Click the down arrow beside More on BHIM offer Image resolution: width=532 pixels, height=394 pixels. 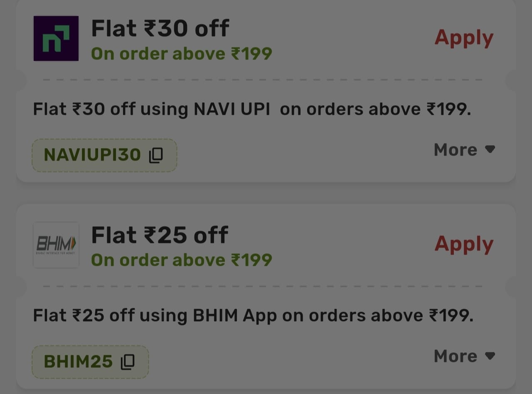[490, 356]
